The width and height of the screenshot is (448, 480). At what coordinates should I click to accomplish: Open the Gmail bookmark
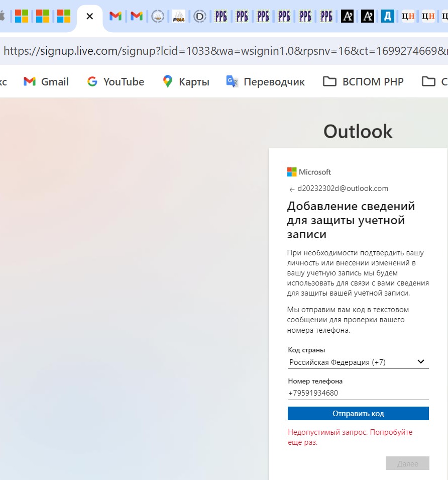click(x=46, y=82)
